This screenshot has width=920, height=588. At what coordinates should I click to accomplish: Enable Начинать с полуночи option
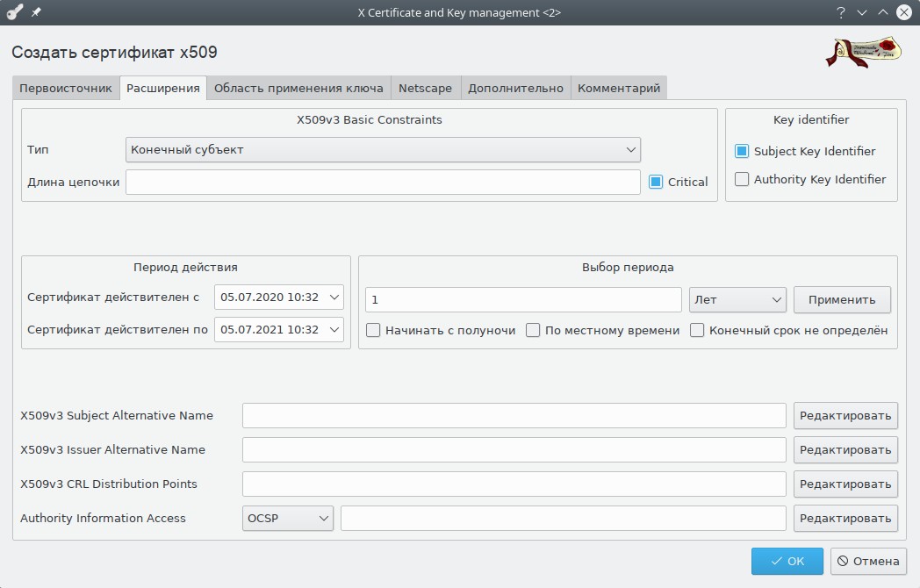(373, 331)
